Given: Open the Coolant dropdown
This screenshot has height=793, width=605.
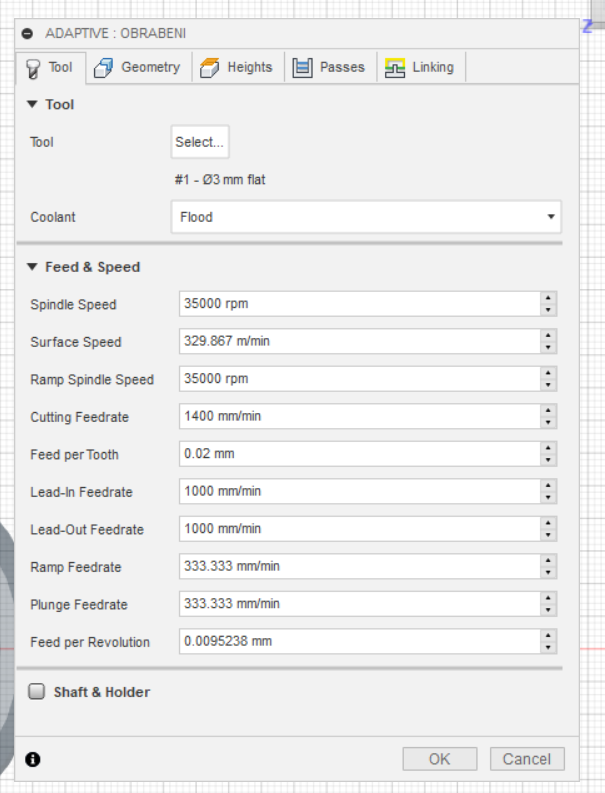Looking at the screenshot, I should [x=365, y=217].
